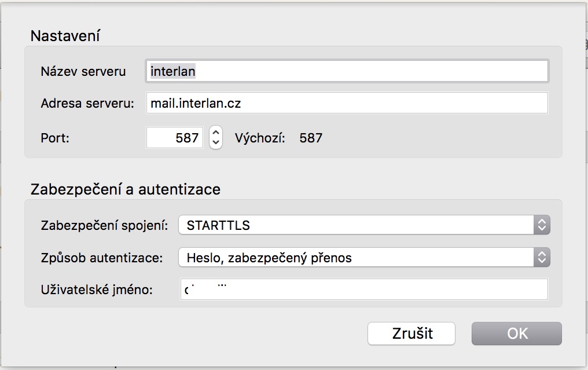Click the Nastavení section heading
The height and width of the screenshot is (370, 588).
pyautogui.click(x=65, y=36)
